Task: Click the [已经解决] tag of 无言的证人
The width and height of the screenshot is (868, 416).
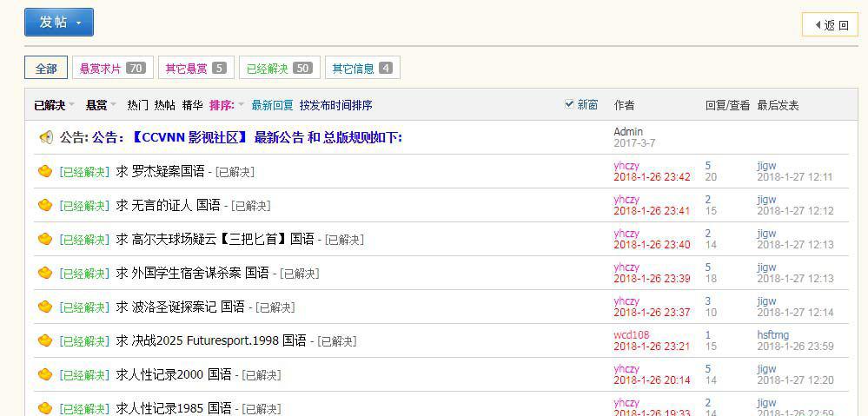Action: 84,205
